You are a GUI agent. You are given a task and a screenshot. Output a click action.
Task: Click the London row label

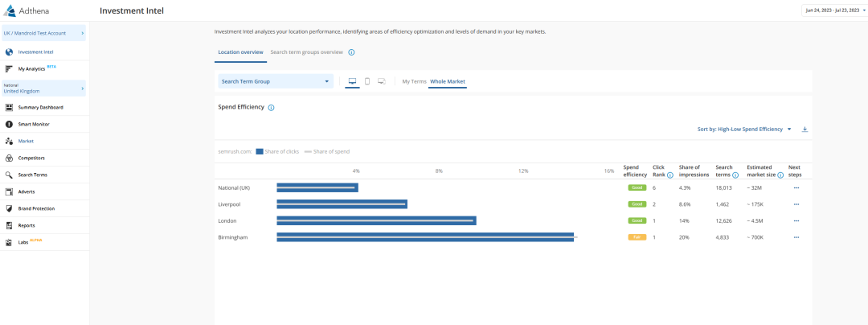[227, 221]
